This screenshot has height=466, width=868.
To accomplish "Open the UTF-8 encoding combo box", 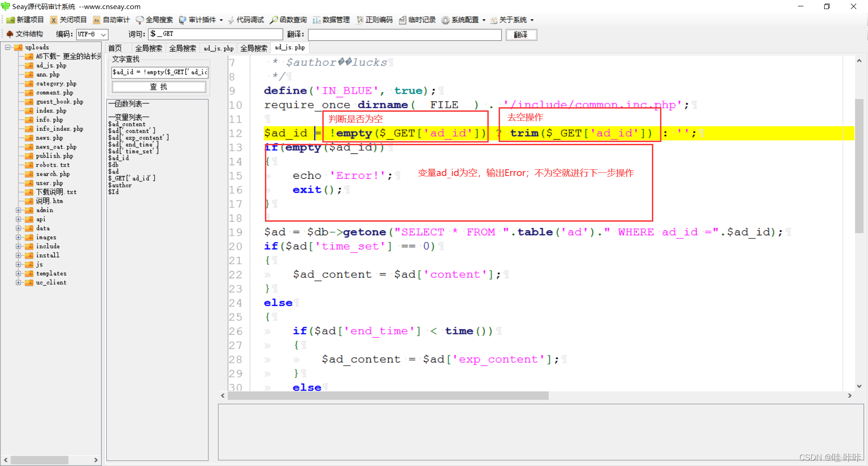I will click(92, 34).
